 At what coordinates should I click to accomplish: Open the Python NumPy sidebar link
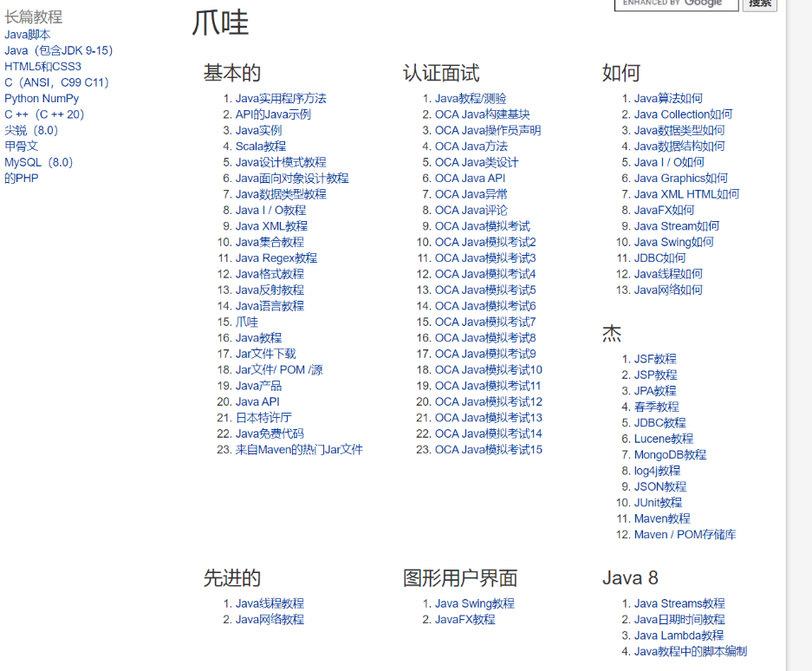(x=42, y=99)
